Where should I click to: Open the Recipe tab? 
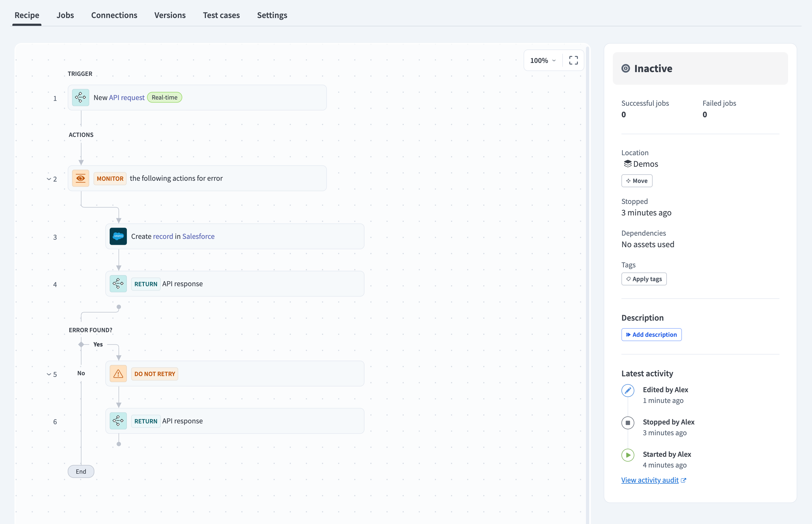[27, 15]
